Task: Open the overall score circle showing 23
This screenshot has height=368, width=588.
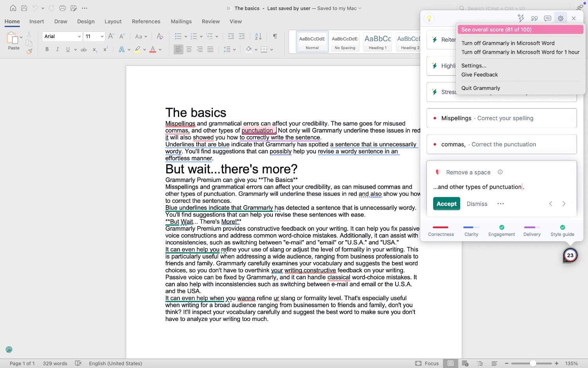Action: point(570,255)
